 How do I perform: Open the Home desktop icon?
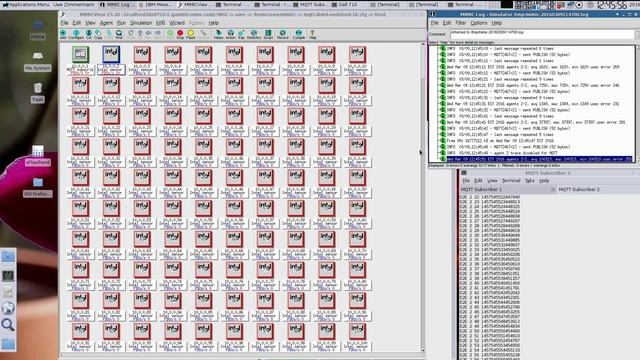tap(38, 29)
